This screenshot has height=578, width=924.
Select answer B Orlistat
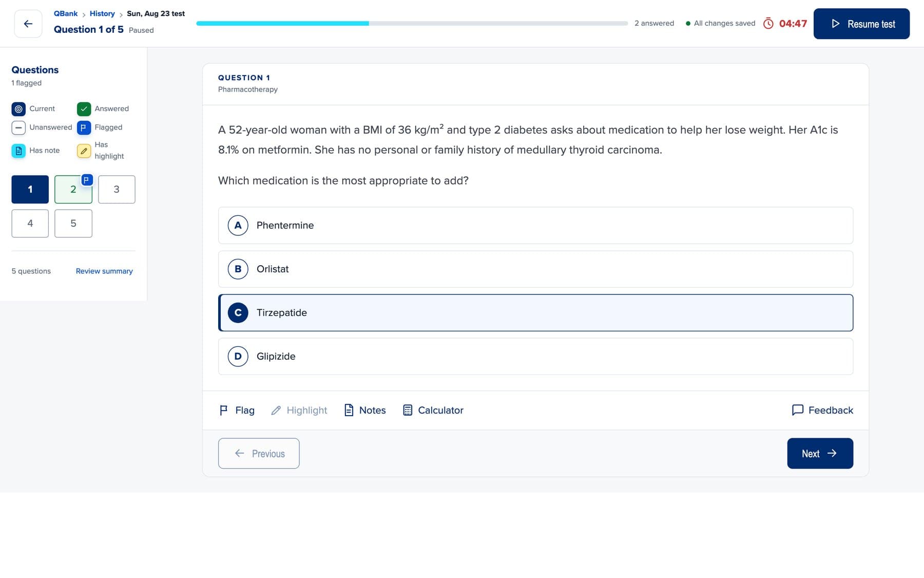pos(535,269)
